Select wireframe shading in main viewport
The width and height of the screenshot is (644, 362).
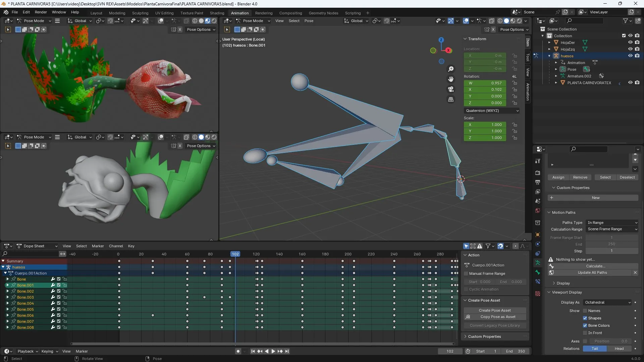[500, 21]
